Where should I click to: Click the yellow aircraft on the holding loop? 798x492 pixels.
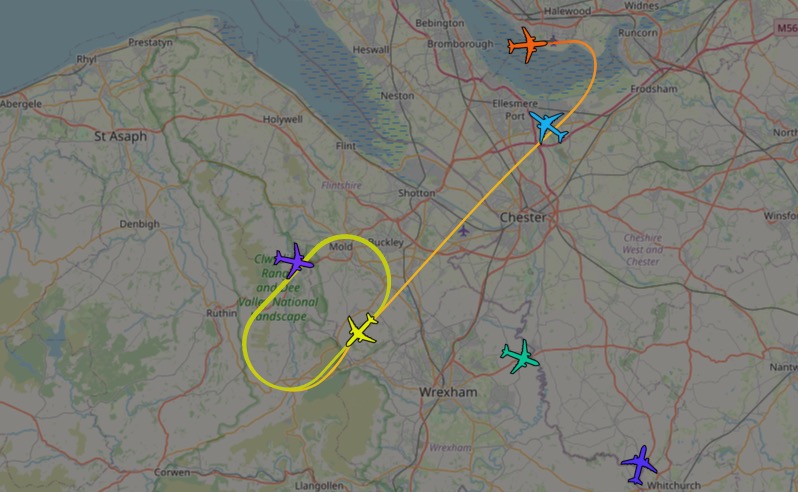(x=362, y=330)
